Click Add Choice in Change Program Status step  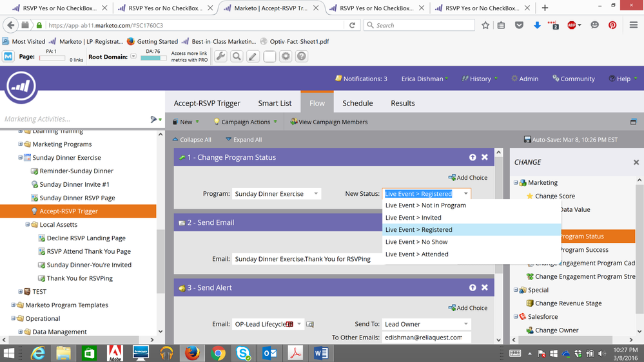pyautogui.click(x=468, y=178)
